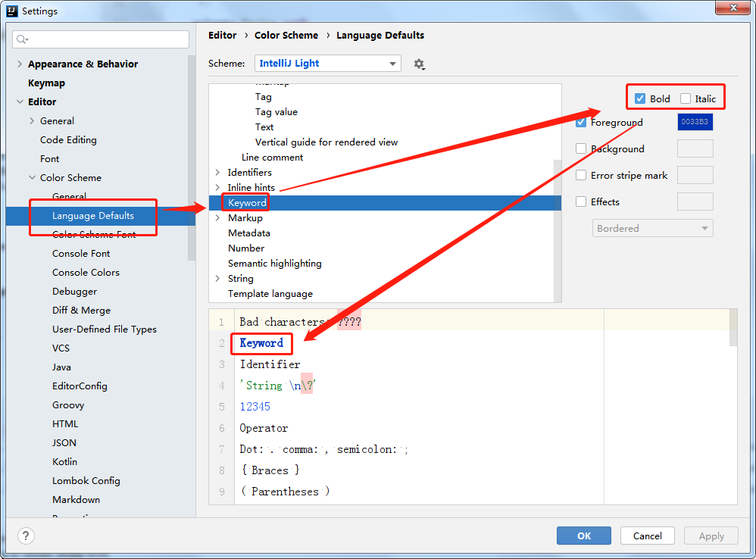756x559 pixels.
Task: Focus the settings search field
Action: pos(101,39)
